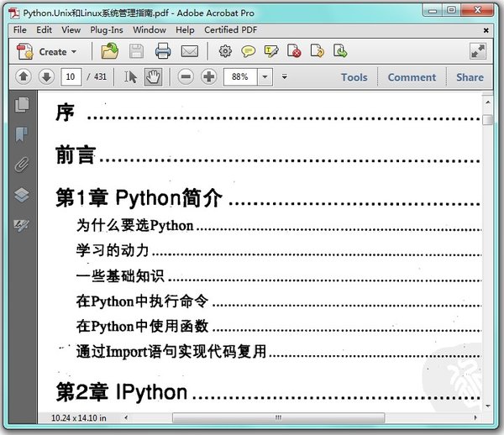Click vertical scrollbar down arrow

(488, 406)
